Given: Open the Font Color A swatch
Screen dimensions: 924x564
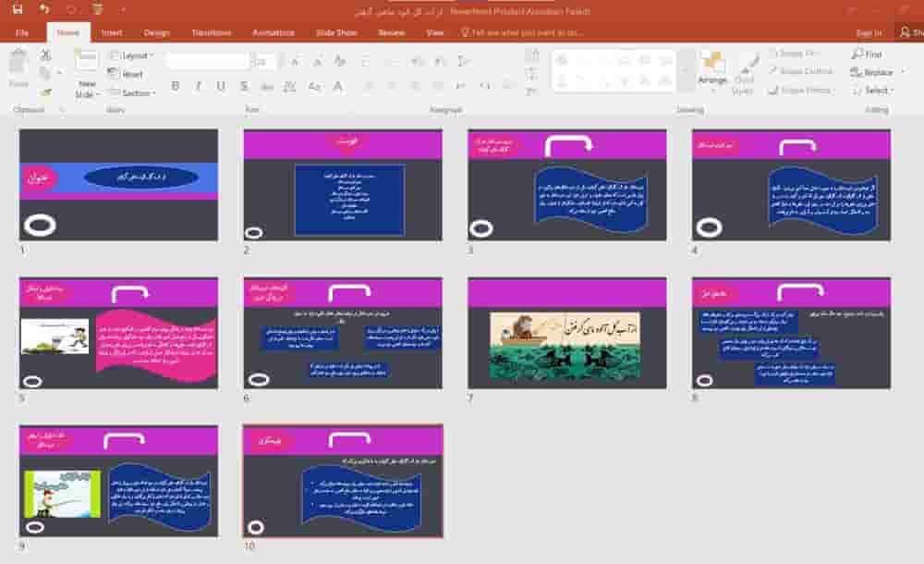Looking at the screenshot, I should [x=337, y=87].
